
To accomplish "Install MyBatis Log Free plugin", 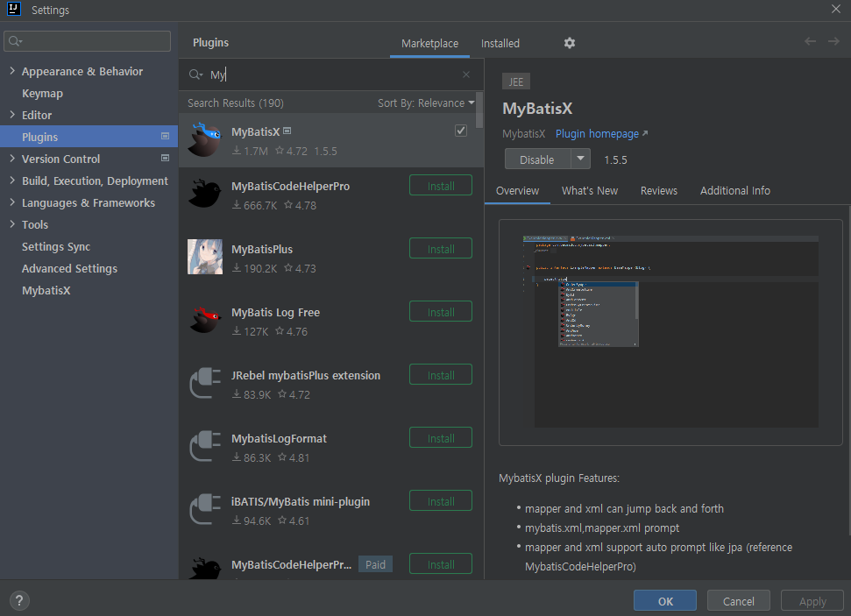I will click(x=441, y=312).
